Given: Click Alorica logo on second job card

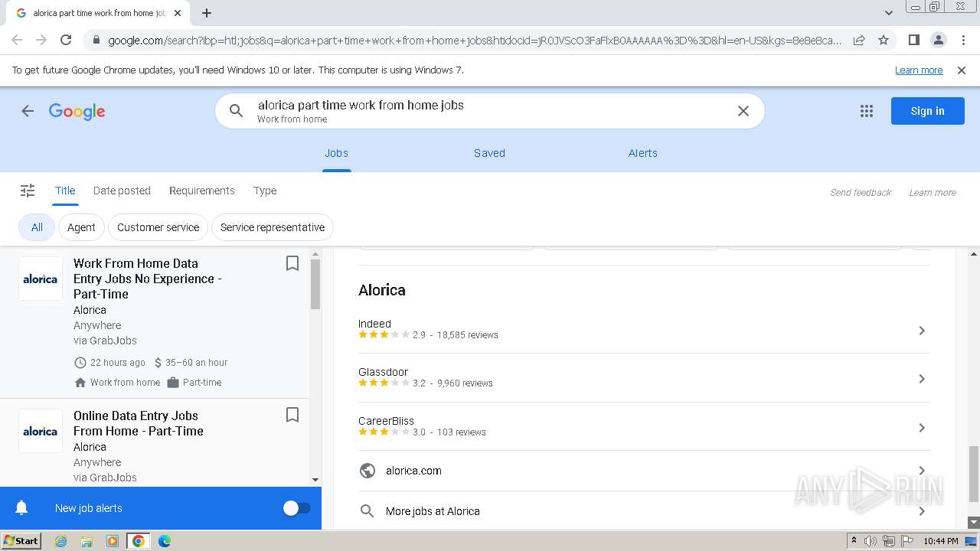Looking at the screenshot, I should coord(41,431).
